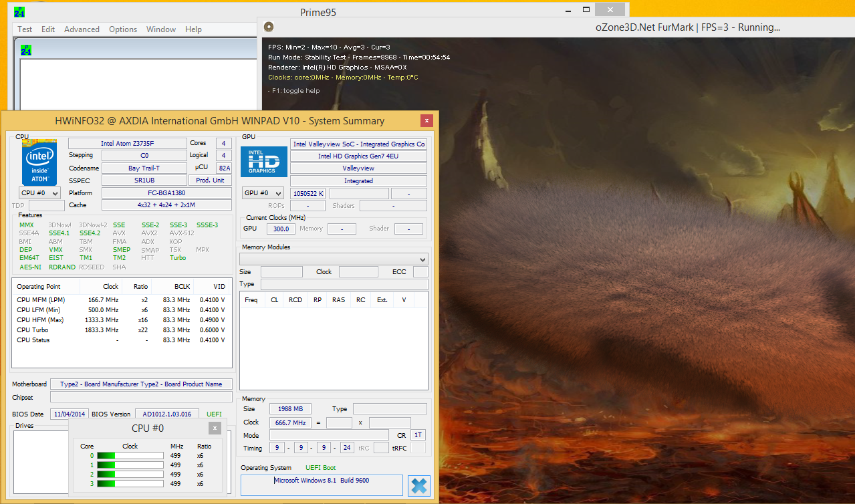Click the GPU clock 300.0 field
Viewport: 855px width, 504px height.
281,229
